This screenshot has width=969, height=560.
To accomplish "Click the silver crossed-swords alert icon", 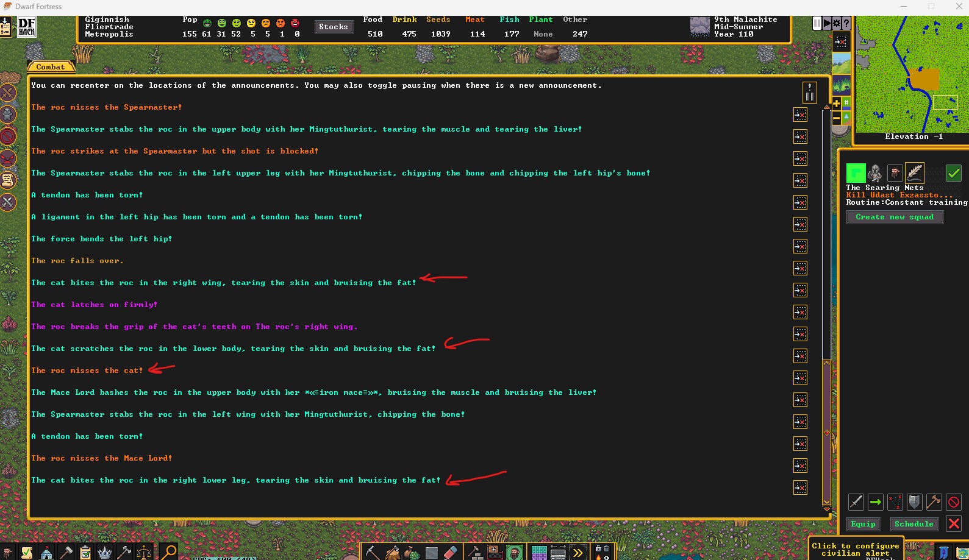I will (8, 202).
